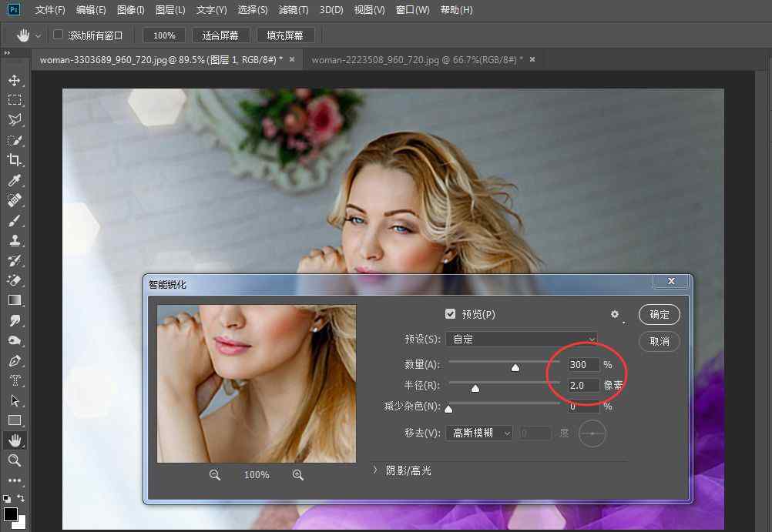
Task: Switch to woman-2223508_960_720.jpg tab
Action: [416, 59]
